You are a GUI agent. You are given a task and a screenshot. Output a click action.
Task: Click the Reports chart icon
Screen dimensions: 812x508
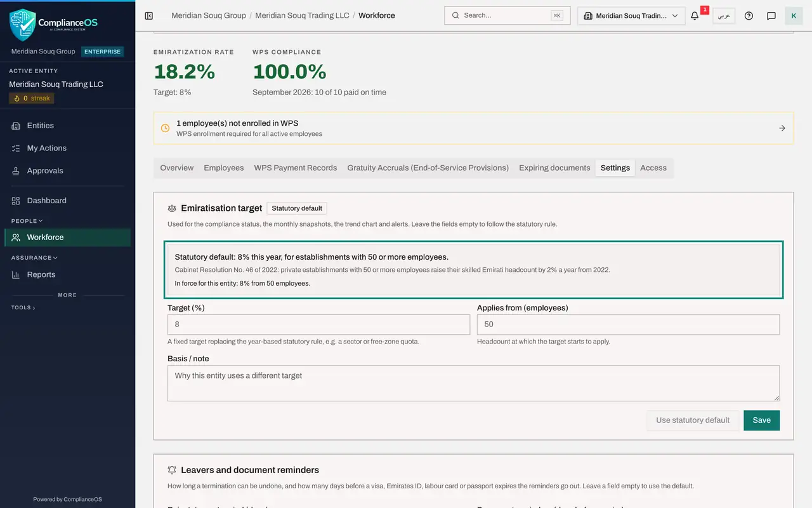[16, 274]
